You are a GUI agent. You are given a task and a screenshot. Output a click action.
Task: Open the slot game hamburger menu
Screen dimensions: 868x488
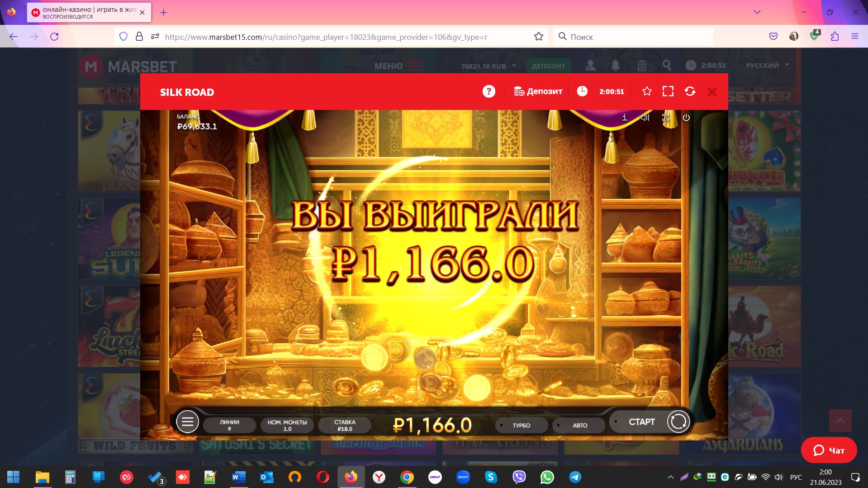tap(187, 422)
